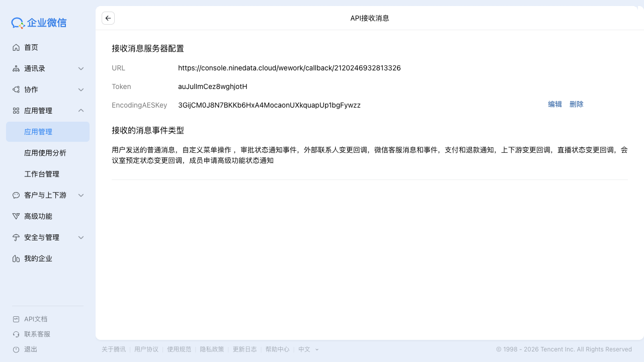644x362 pixels.
Task: Click the 删除 delete link
Action: (x=576, y=104)
